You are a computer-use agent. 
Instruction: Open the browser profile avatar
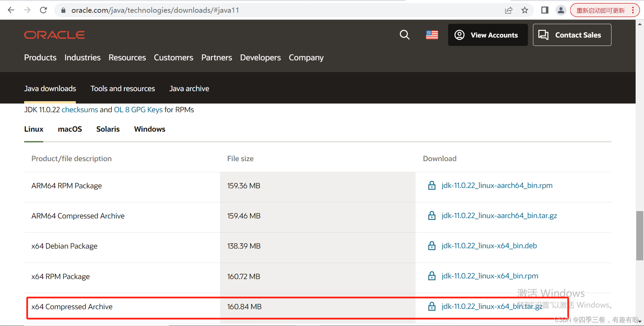pyautogui.click(x=561, y=10)
